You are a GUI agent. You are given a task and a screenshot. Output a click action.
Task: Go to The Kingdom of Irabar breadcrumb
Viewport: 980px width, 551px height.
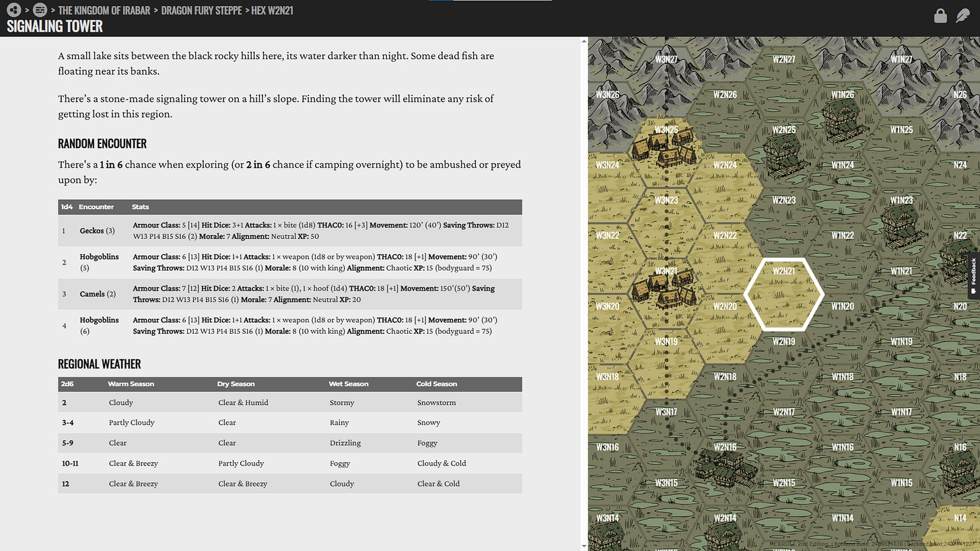point(104,10)
